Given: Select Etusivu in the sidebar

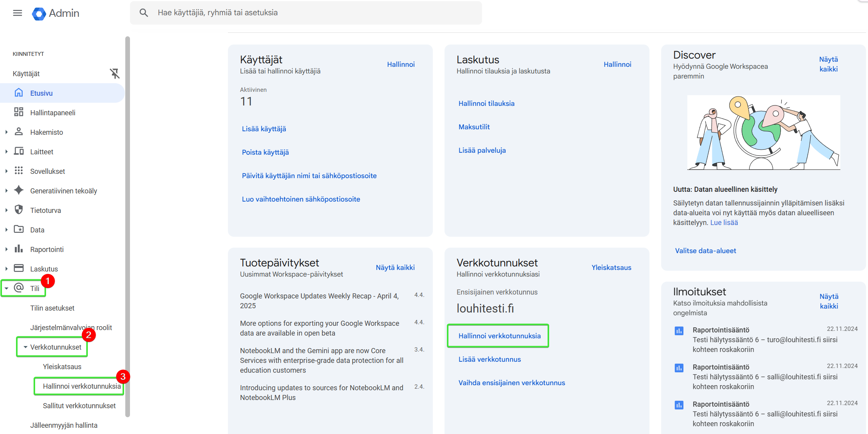Looking at the screenshot, I should pos(41,93).
